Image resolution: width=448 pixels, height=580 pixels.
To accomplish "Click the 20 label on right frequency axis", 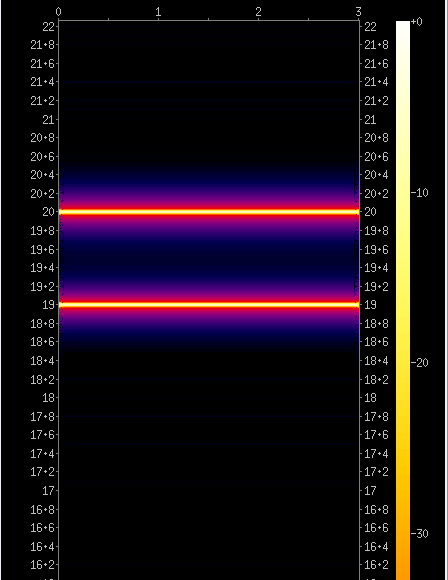I will (x=370, y=212).
